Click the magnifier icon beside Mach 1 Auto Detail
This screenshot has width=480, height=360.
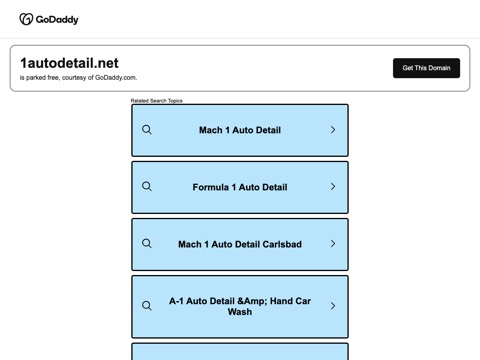click(x=147, y=130)
